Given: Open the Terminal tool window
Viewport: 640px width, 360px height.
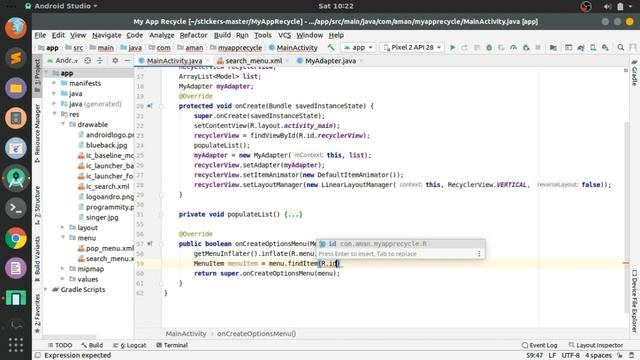Looking at the screenshot, I should click(x=172, y=345).
